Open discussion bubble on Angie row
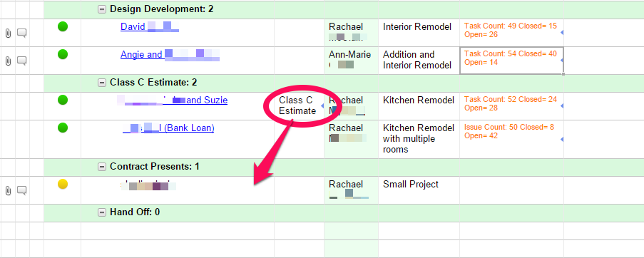 pos(22,61)
